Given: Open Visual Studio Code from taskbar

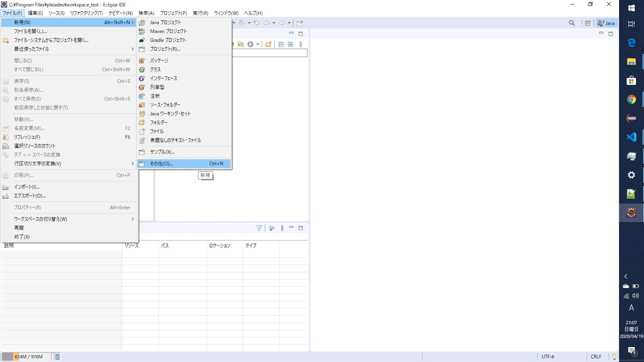Looking at the screenshot, I should pyautogui.click(x=631, y=137).
